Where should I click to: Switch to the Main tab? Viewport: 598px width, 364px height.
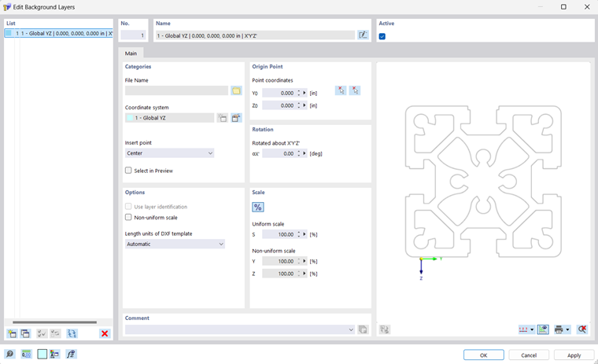[131, 53]
